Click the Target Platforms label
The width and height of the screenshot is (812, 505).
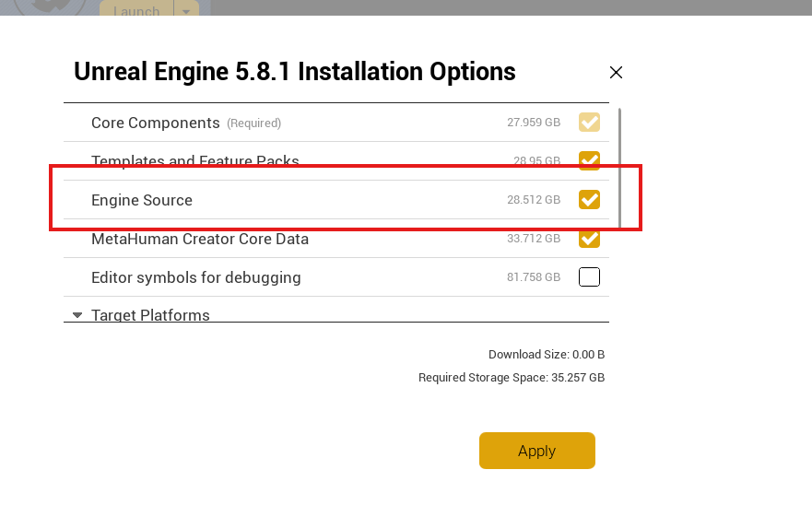point(151,315)
